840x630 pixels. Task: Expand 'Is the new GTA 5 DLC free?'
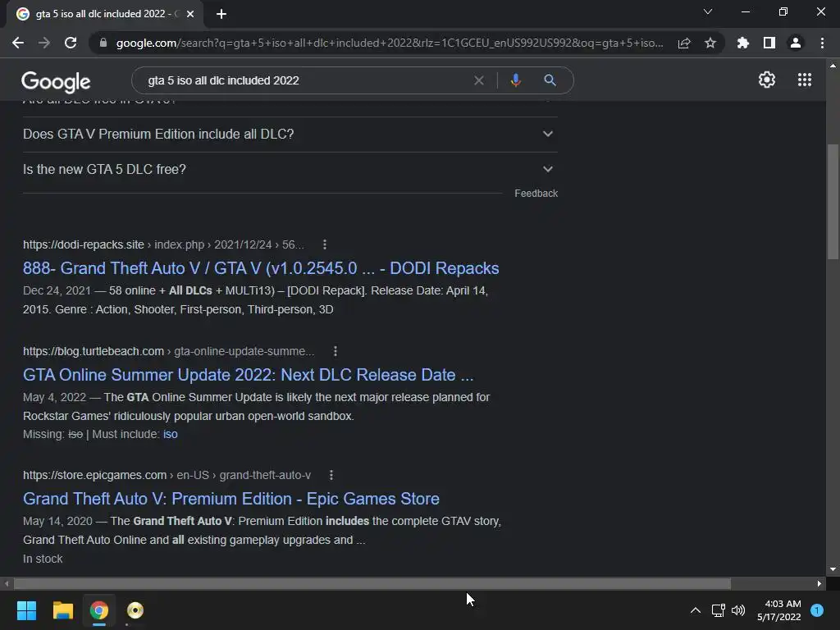click(x=290, y=169)
